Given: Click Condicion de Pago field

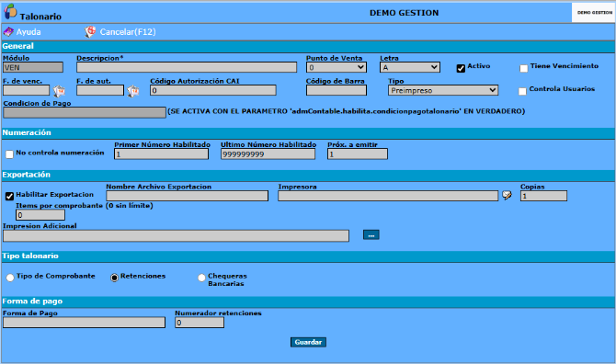Looking at the screenshot, I should pos(85,113).
